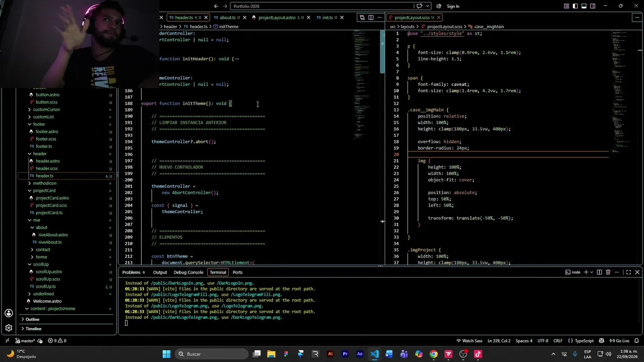Kill the terminal with the trash icon
Image resolution: width=644 pixels, height=362 pixels.
pyautogui.click(x=608, y=272)
